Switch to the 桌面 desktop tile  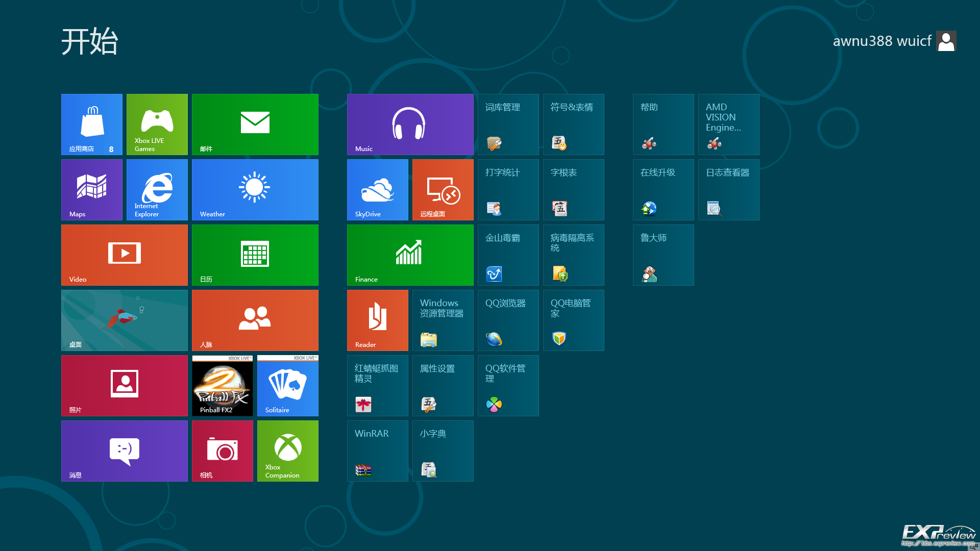point(125,320)
